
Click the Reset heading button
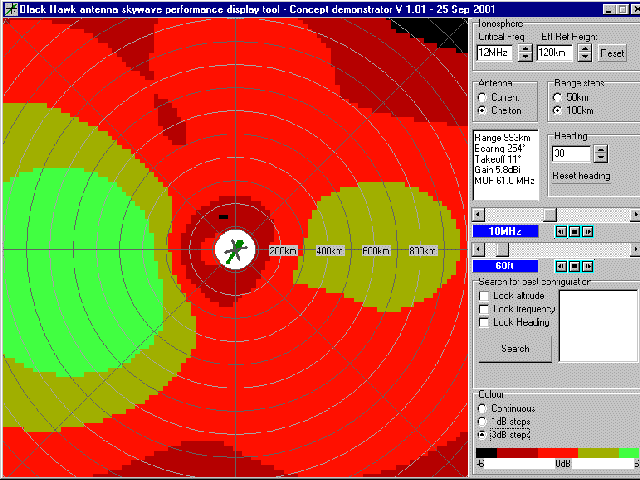tap(581, 176)
